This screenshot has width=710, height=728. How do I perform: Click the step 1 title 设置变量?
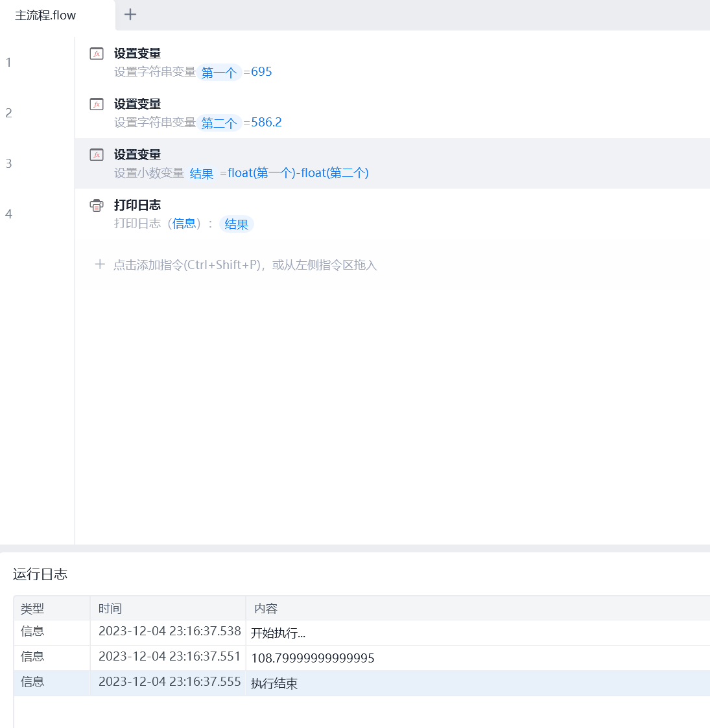137,54
